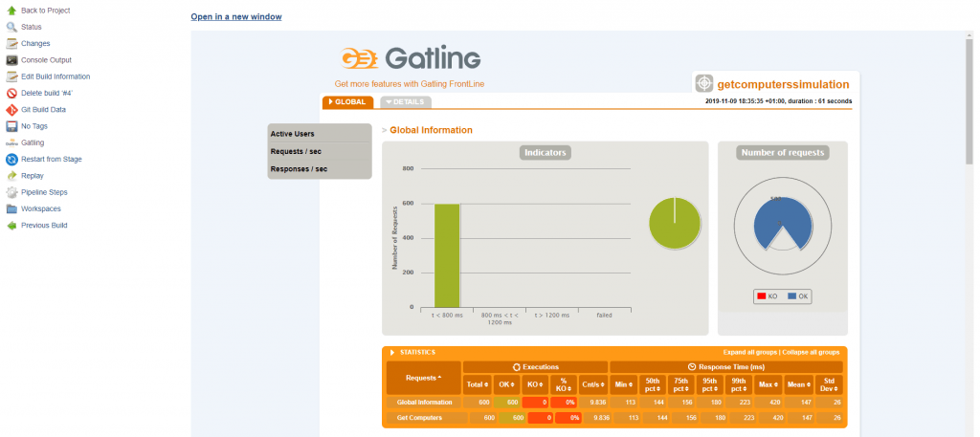Click the Replay arrow icon
This screenshot has width=980, height=437.
(x=11, y=176)
